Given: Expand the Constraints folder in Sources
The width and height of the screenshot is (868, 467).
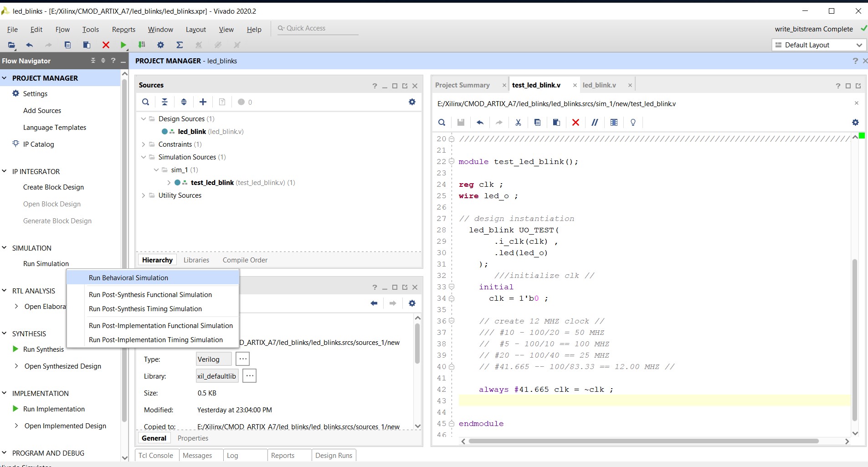Looking at the screenshot, I should click(x=144, y=144).
